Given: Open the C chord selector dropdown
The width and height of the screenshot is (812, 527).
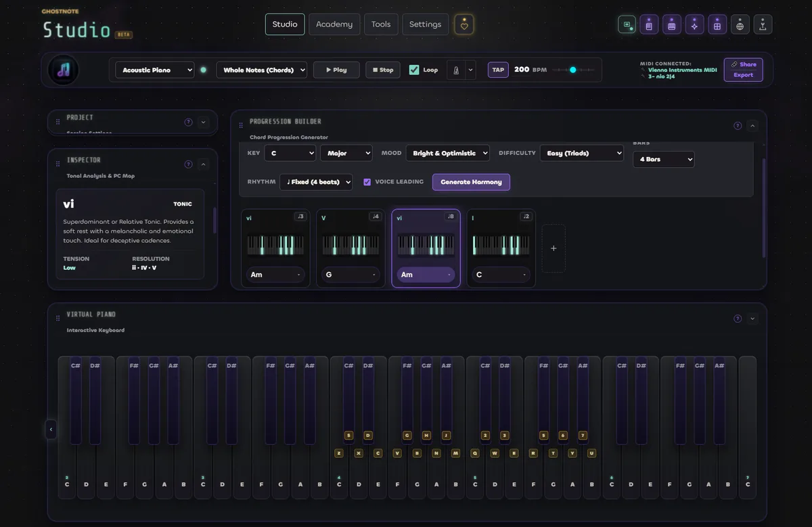Looking at the screenshot, I should pos(501,275).
